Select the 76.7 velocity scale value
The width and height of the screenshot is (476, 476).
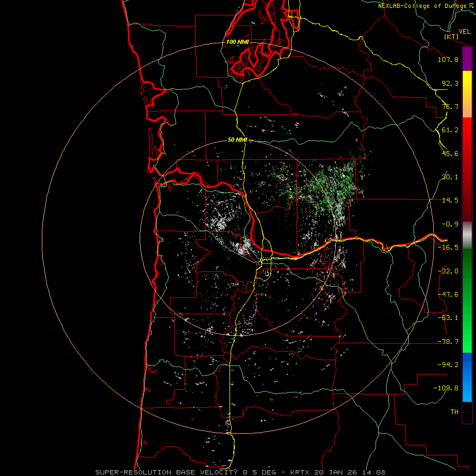450,106
